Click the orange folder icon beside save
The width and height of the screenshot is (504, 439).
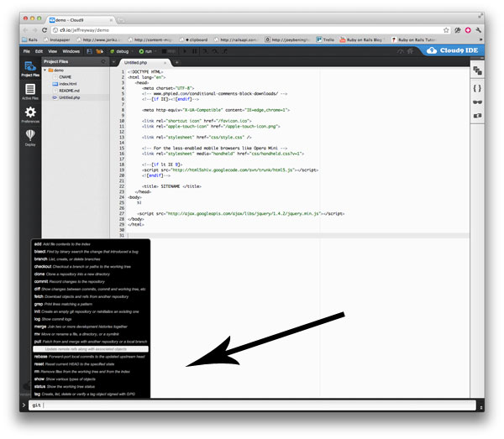99,51
